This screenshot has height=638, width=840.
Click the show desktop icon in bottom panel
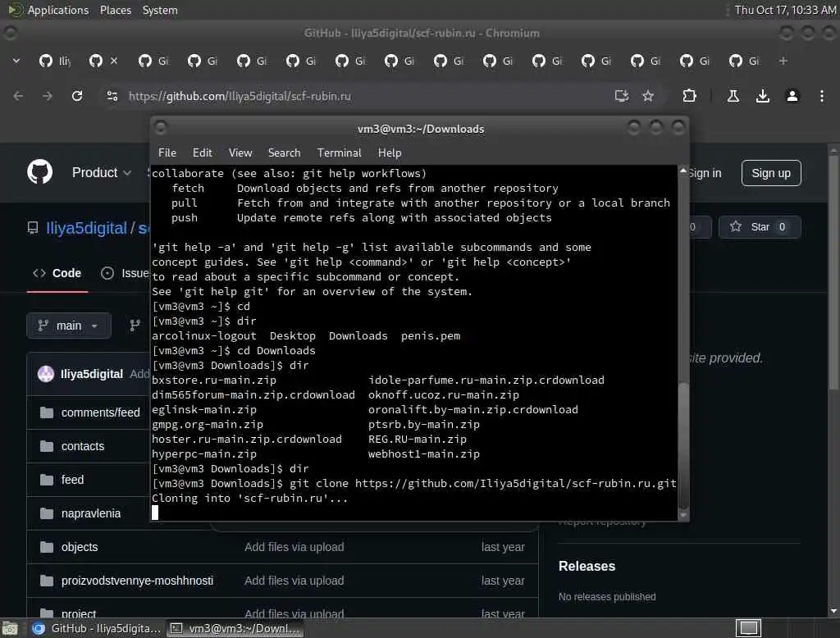(10, 628)
